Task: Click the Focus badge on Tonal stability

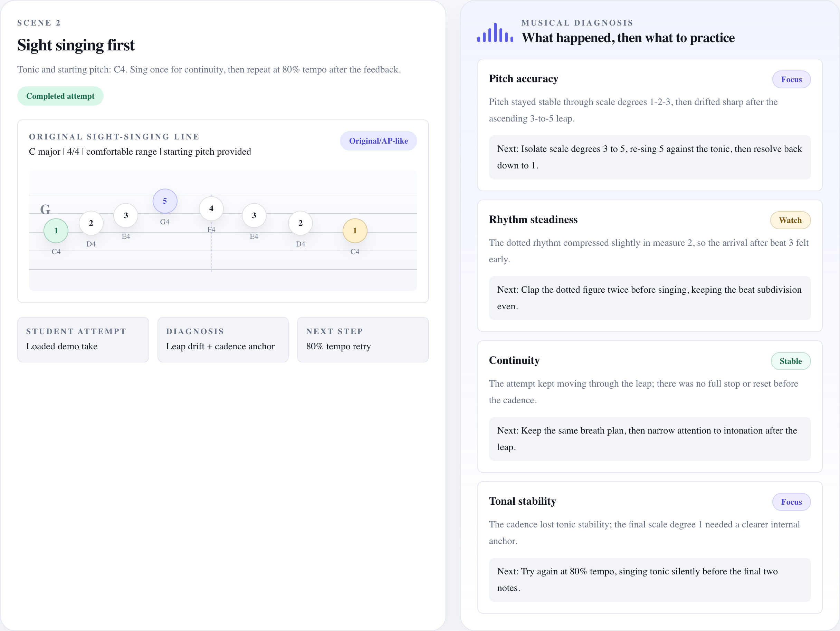Action: 791,502
